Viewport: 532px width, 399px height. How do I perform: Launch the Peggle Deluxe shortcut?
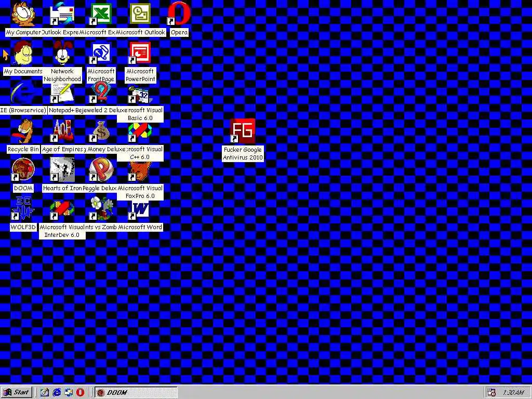pos(101,169)
